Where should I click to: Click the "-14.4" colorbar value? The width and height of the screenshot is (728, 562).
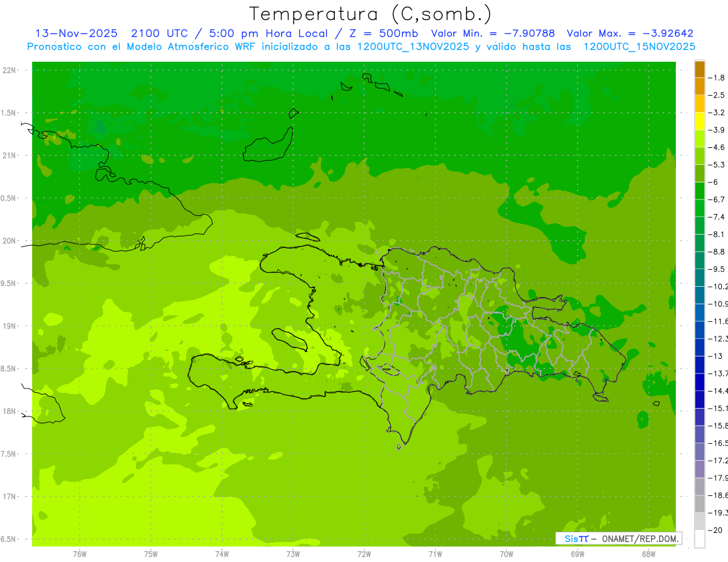tap(718, 390)
